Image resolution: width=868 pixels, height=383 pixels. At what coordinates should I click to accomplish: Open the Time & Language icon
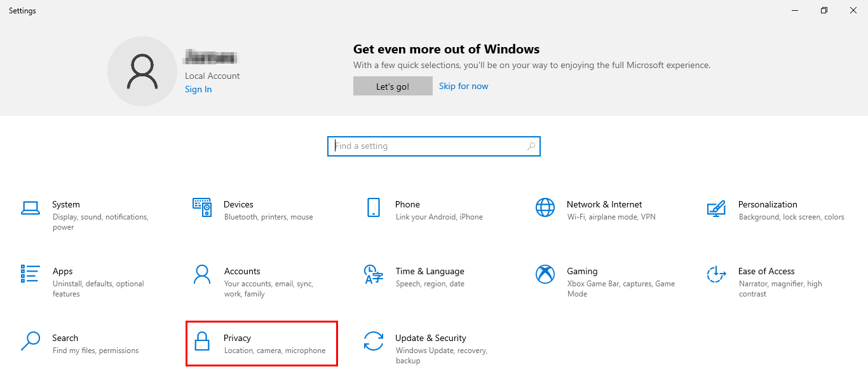click(374, 274)
